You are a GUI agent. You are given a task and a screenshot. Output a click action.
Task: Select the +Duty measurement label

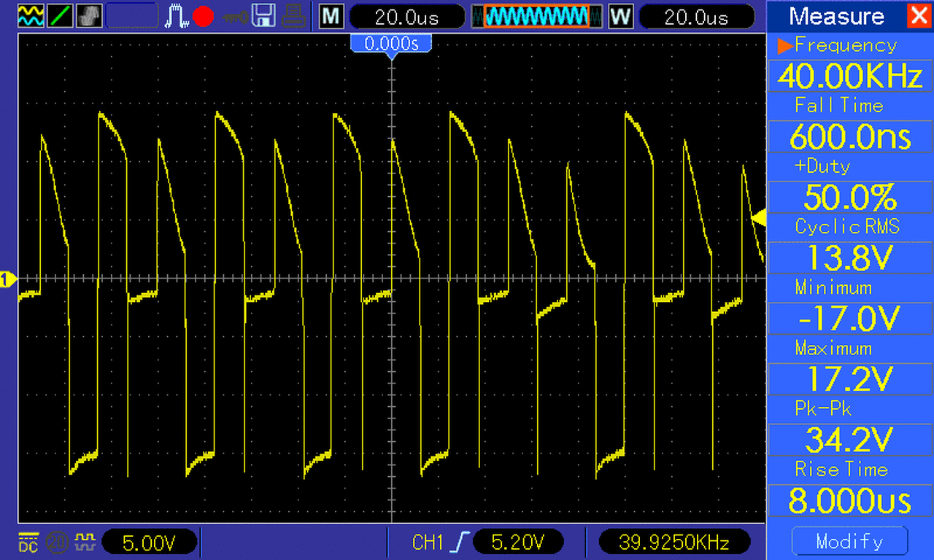(x=822, y=166)
